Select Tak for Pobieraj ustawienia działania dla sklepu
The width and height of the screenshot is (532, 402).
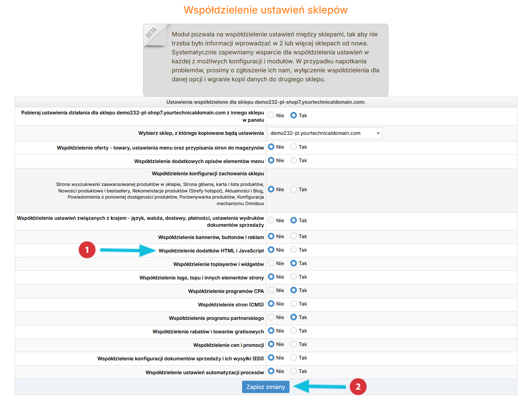294,115
